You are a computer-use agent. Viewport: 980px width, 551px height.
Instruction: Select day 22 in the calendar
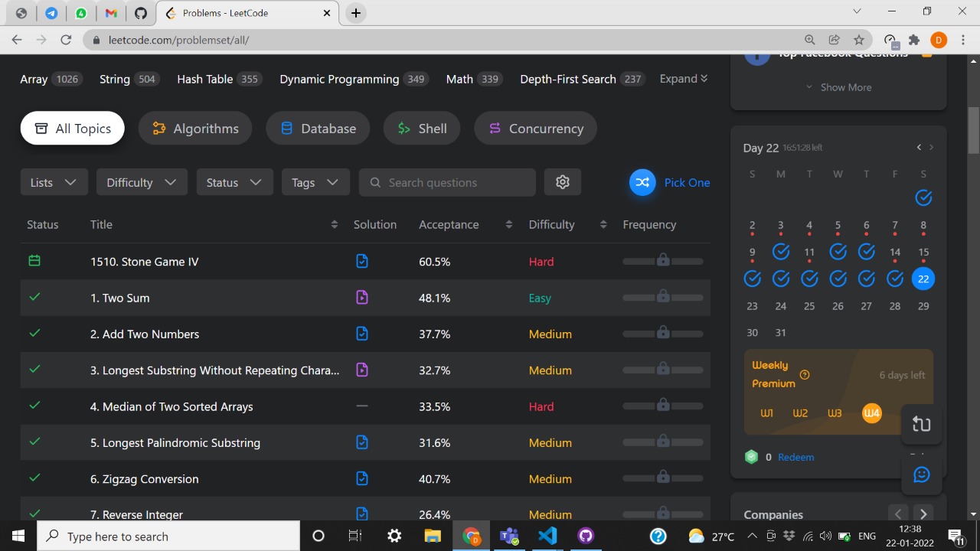[x=923, y=279]
